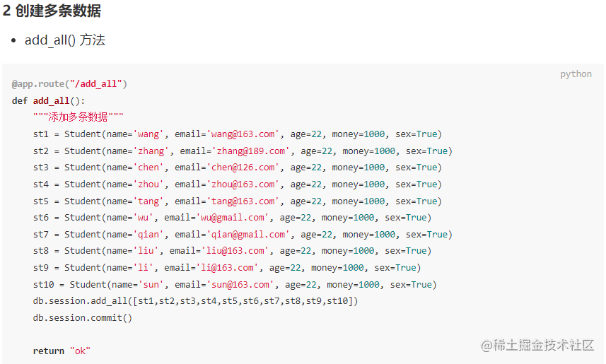
Task: Click the st10 line with sun@163.com
Action: click(x=235, y=284)
